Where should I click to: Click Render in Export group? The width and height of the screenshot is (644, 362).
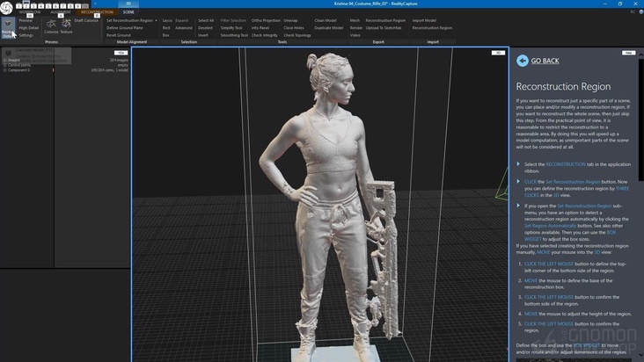(356, 28)
